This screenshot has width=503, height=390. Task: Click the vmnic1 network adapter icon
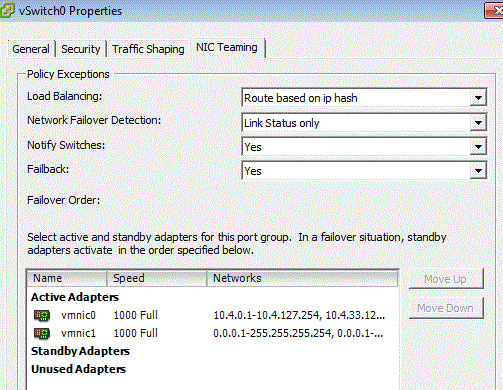pos(42,333)
